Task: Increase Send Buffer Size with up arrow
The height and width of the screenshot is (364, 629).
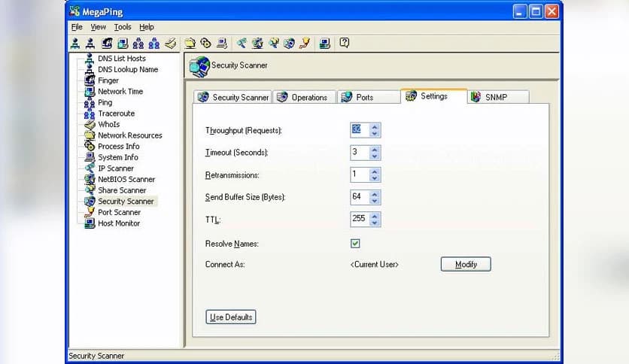Action: click(x=375, y=193)
